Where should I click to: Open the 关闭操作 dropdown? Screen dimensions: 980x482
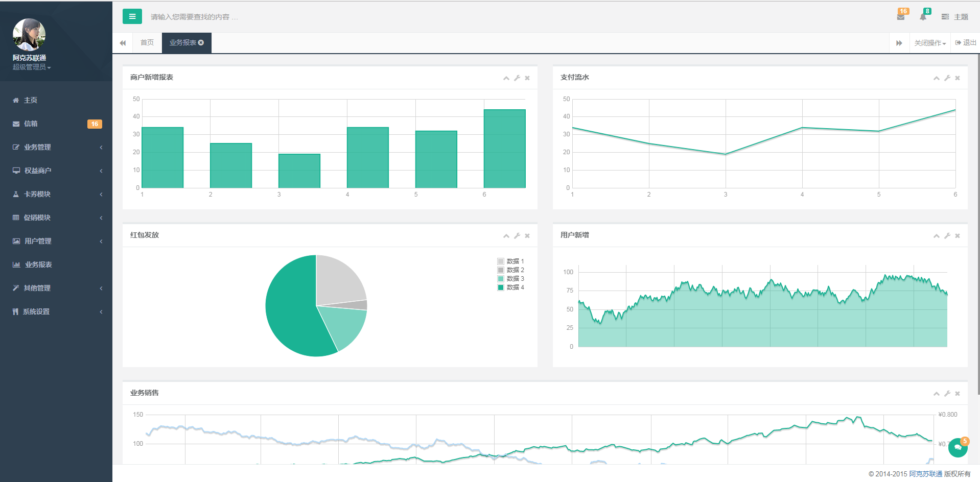[x=930, y=43]
